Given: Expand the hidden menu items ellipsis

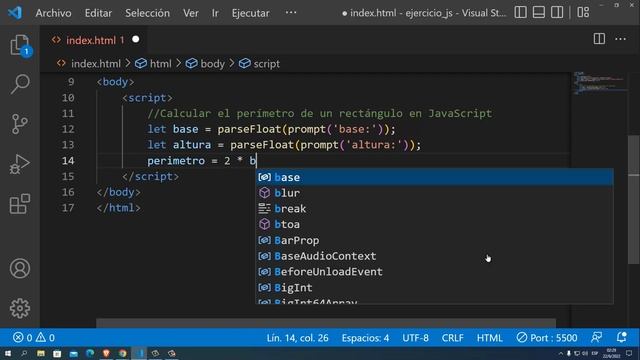Looking at the screenshot, I should [291, 13].
